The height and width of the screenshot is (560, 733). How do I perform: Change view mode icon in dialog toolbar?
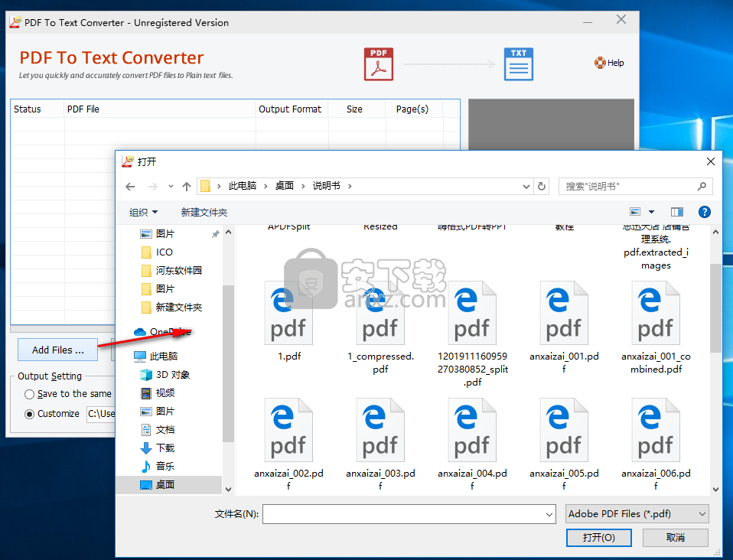pyautogui.click(x=635, y=212)
